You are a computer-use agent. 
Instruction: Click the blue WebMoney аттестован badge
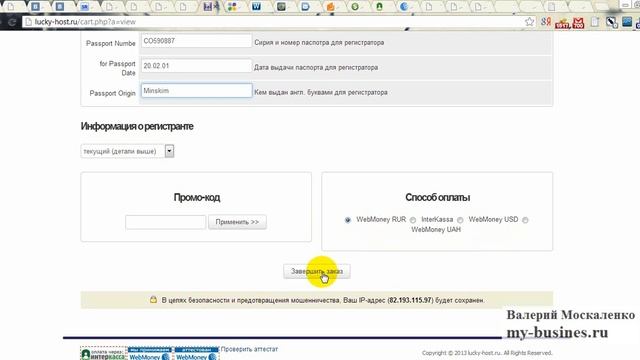[197, 354]
